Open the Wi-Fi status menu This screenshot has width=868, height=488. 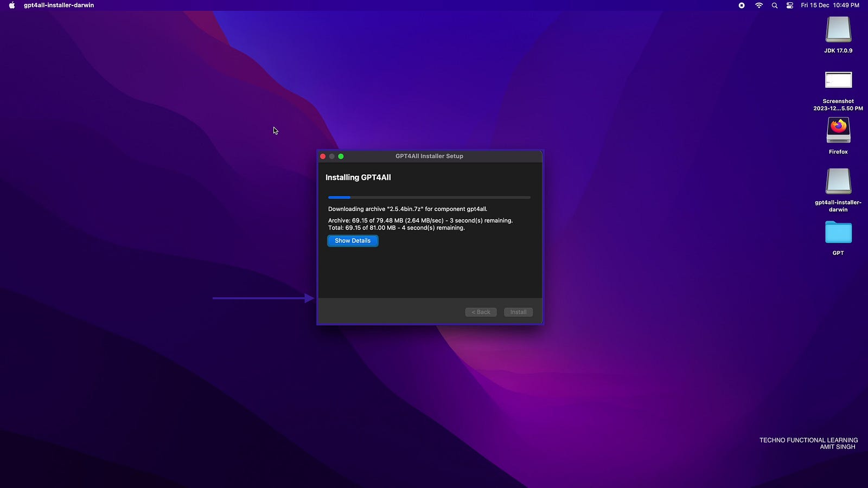tap(759, 5)
